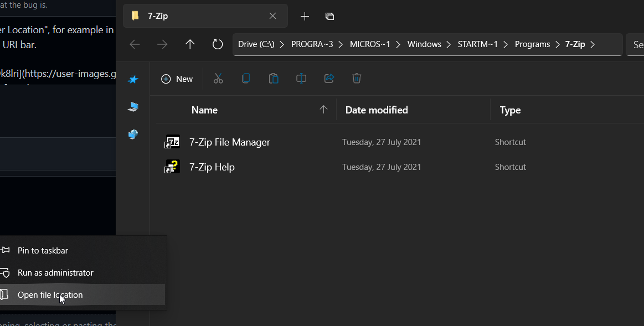The width and height of the screenshot is (644, 326).
Task: Jump to Drive (C:\) in the breadcrumb
Action: tap(256, 44)
